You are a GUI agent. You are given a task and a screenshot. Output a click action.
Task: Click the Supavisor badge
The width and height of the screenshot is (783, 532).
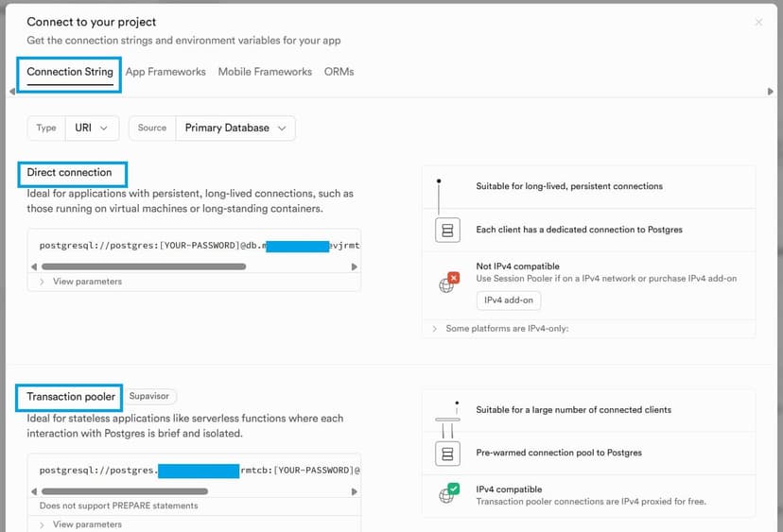pos(150,397)
